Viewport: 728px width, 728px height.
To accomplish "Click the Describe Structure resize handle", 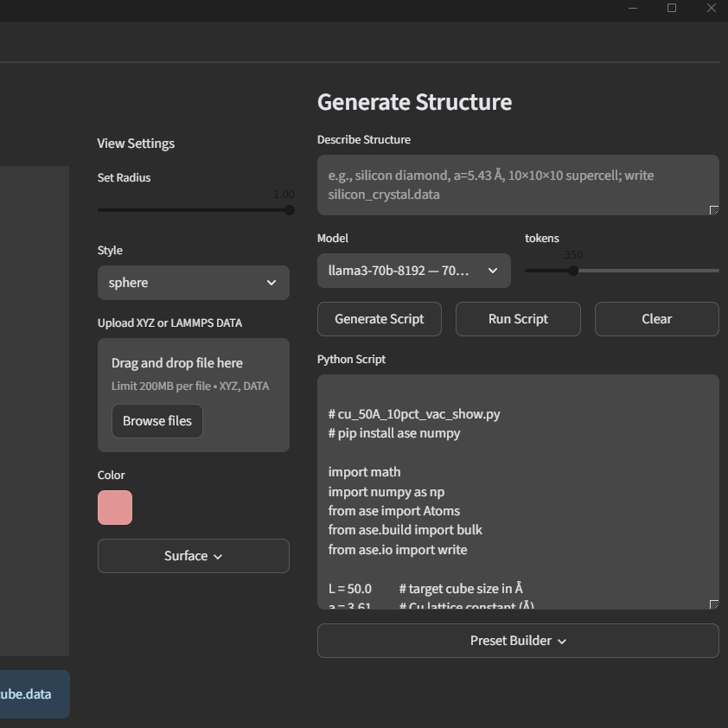I will point(713,210).
